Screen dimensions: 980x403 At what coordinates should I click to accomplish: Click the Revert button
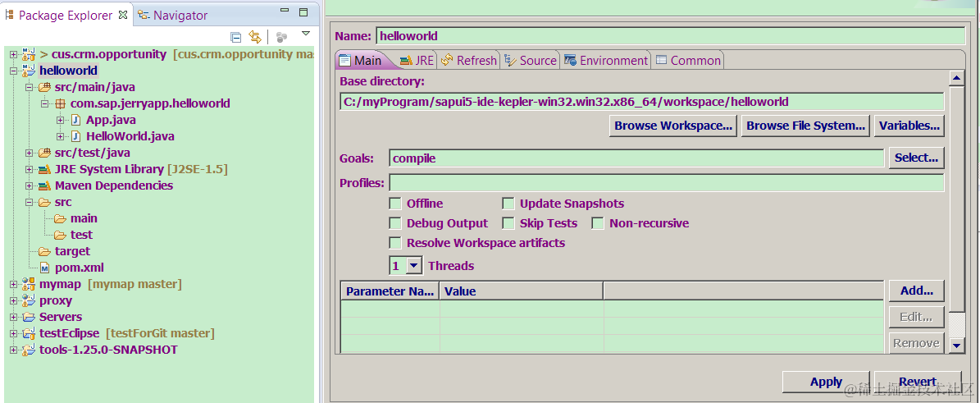coord(918,382)
